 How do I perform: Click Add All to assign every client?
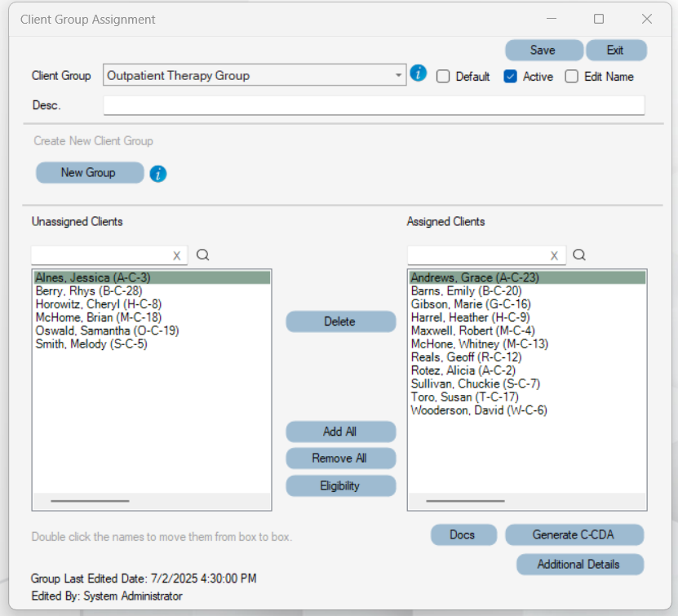[x=340, y=432]
